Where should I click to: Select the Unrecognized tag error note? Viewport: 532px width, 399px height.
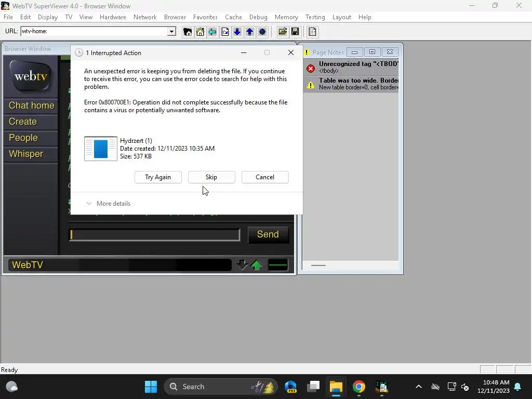tap(351, 67)
